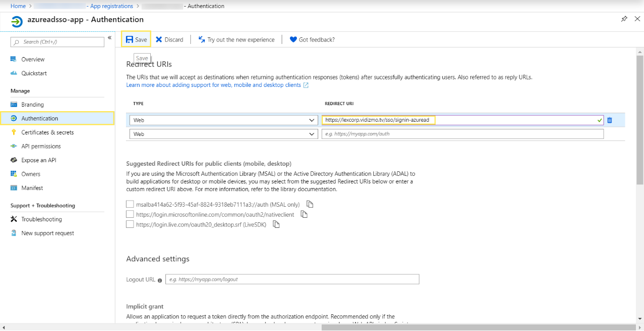
Task: Copy the msal auth redirect URI
Action: point(310,204)
